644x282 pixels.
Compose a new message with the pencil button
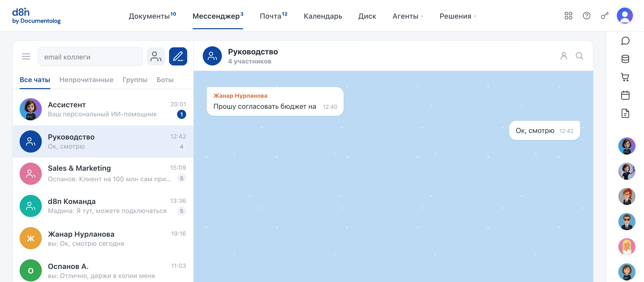pos(178,56)
